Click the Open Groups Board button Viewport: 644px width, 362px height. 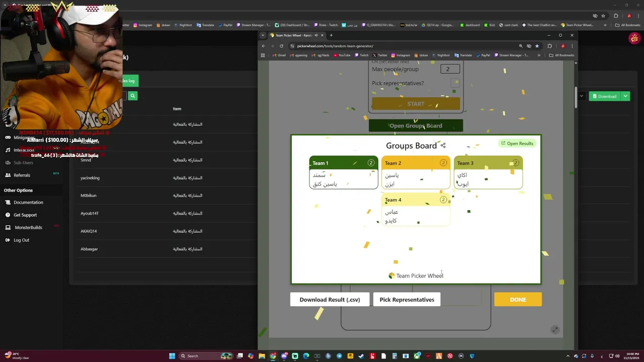[416, 126]
